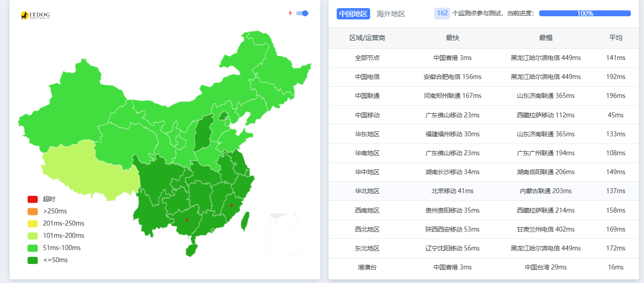Click the 西藏拉萨移动 112ms cell
This screenshot has width=644, height=283.
point(546,115)
